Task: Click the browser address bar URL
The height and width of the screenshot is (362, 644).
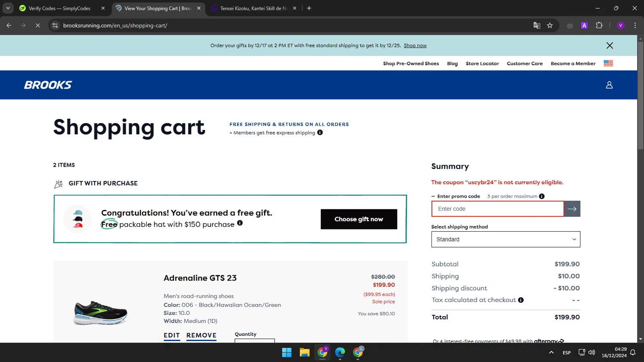Action: [115, 26]
